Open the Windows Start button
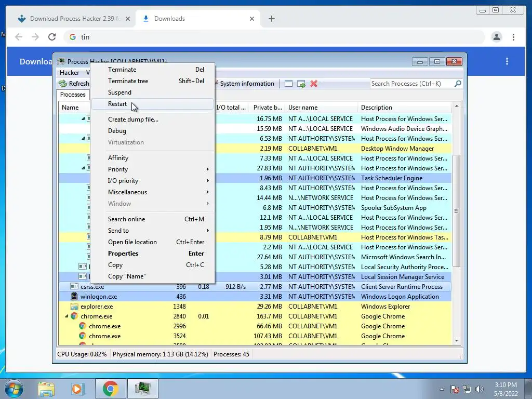Viewport: 532px width, 399px height. coord(14,389)
